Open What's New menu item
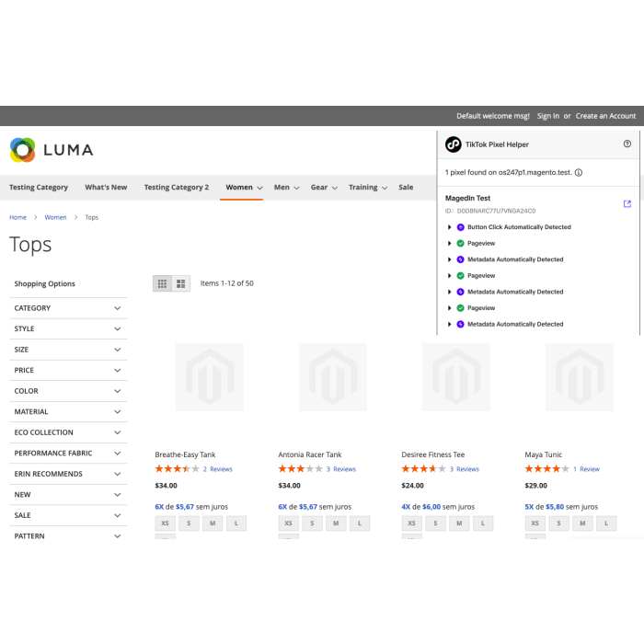Screen dimensions: 644x644 pos(106,188)
